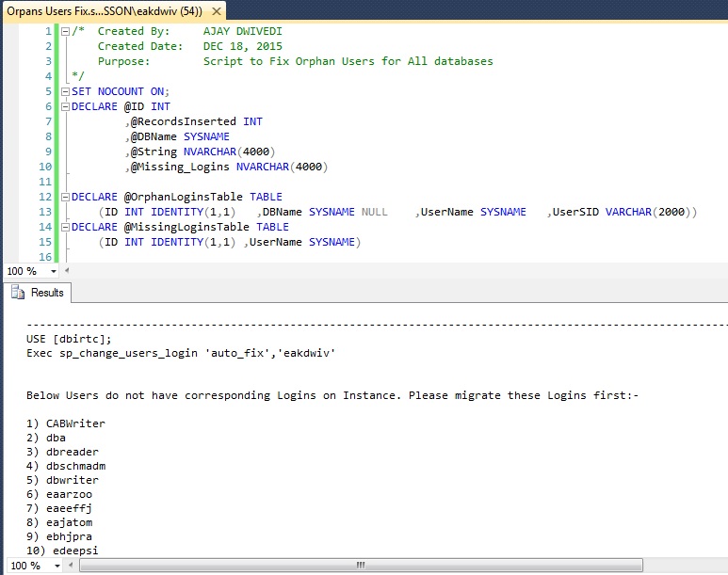Screen dimensions: 728x575
Task: Click the dbschmadm entry in results
Action: 75,466
